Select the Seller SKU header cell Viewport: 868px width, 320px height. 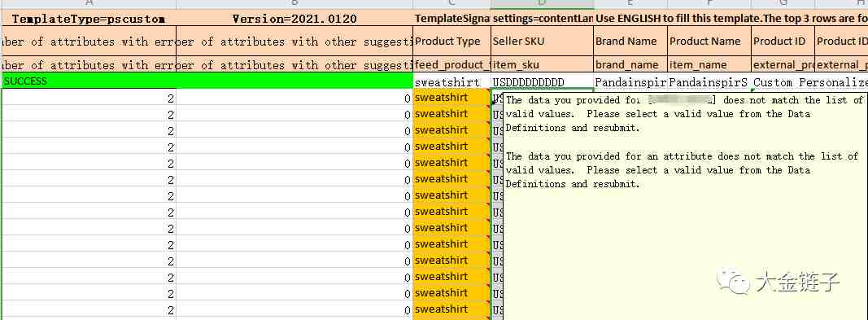click(x=542, y=41)
